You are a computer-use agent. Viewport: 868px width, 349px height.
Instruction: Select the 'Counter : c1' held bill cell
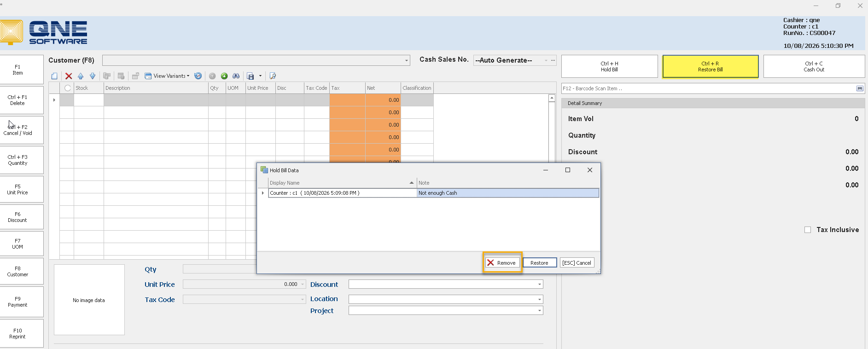tap(343, 193)
